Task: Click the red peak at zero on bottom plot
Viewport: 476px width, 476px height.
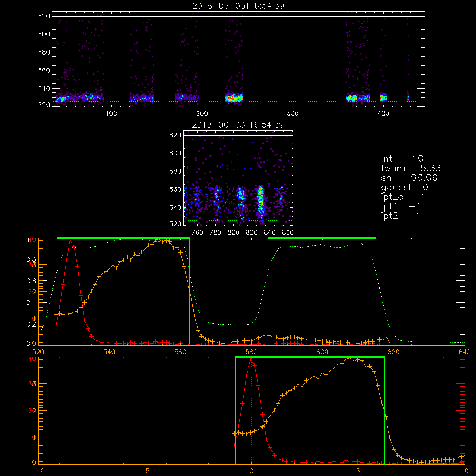Action: pyautogui.click(x=251, y=359)
